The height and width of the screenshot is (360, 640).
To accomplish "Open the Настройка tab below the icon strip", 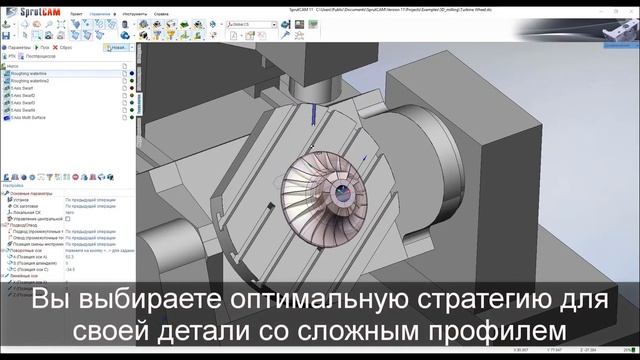I will click(x=13, y=186).
